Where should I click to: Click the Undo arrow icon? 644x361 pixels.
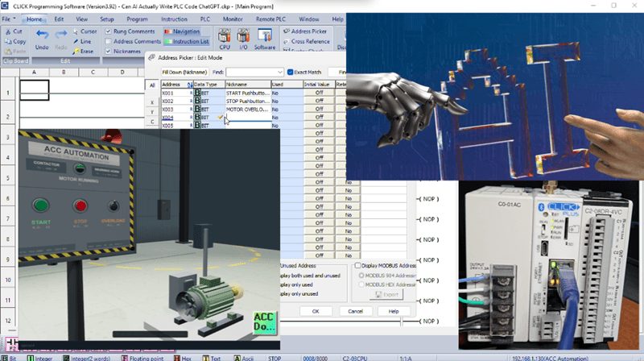(42, 35)
